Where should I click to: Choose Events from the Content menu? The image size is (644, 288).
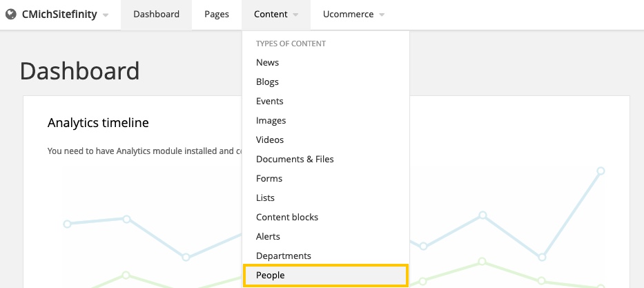tap(269, 101)
